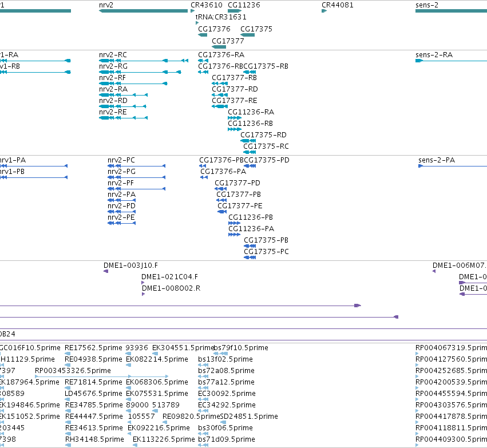Select the nrv2 gene label
487x448 pixels.
(x=106, y=5)
